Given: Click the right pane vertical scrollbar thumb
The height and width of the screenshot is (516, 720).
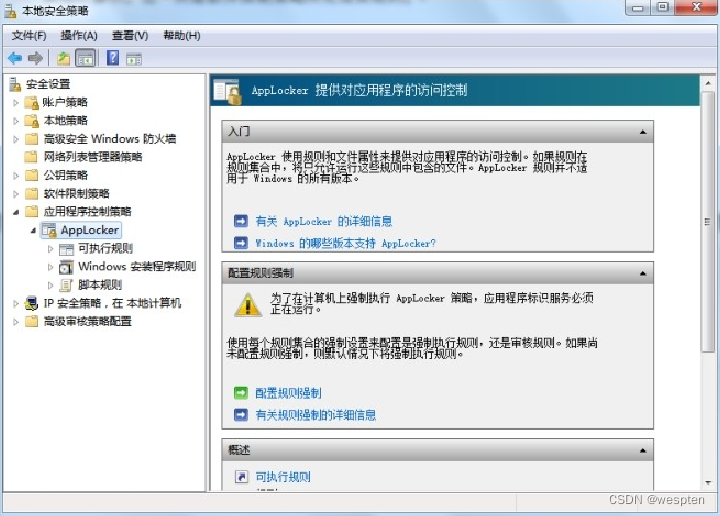Looking at the screenshot, I should [708, 222].
